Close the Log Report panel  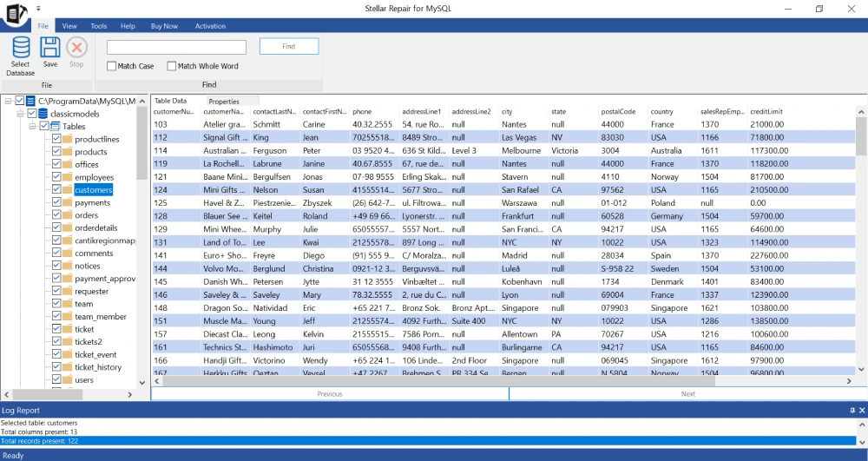(x=862, y=410)
